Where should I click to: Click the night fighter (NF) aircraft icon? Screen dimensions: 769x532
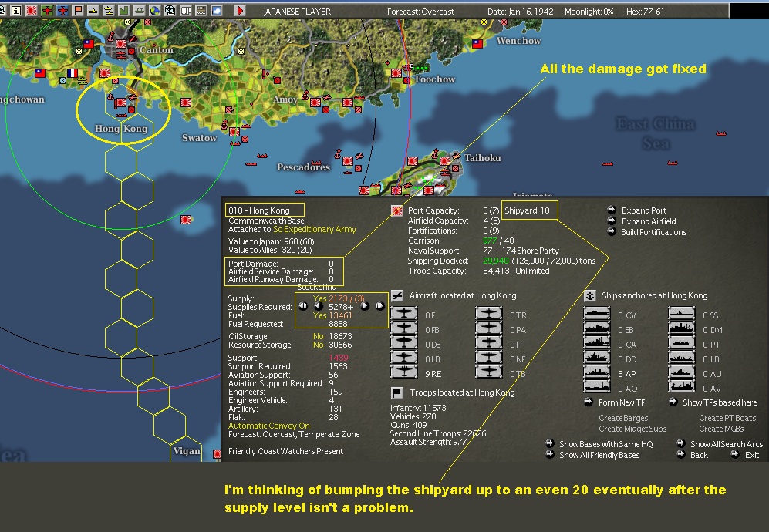click(x=488, y=358)
